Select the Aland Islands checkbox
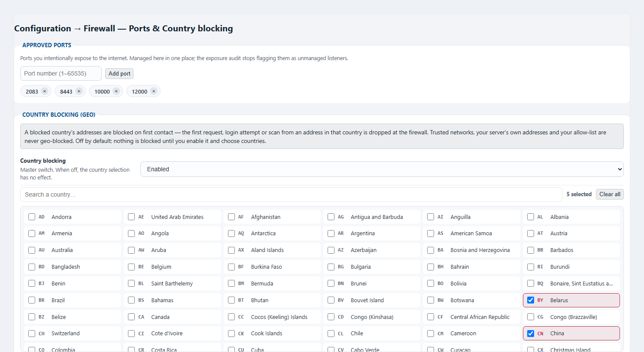This screenshot has width=644, height=352. coord(231,250)
